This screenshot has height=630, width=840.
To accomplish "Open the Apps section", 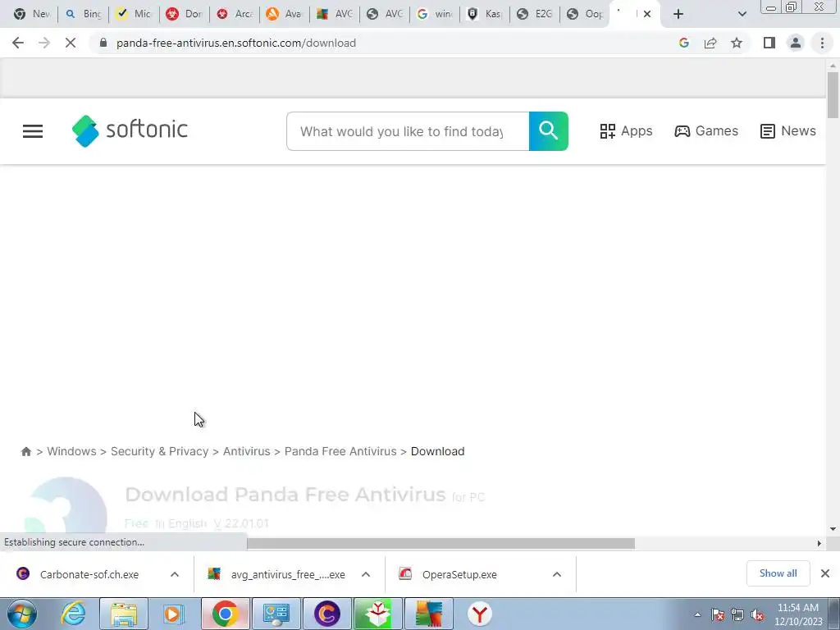I will click(626, 131).
